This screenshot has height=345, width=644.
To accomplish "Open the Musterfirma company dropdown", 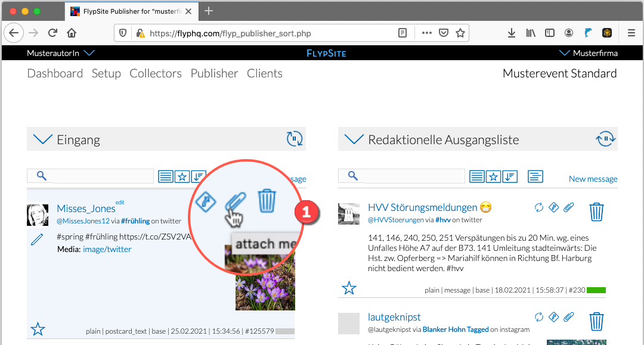I will coord(588,53).
